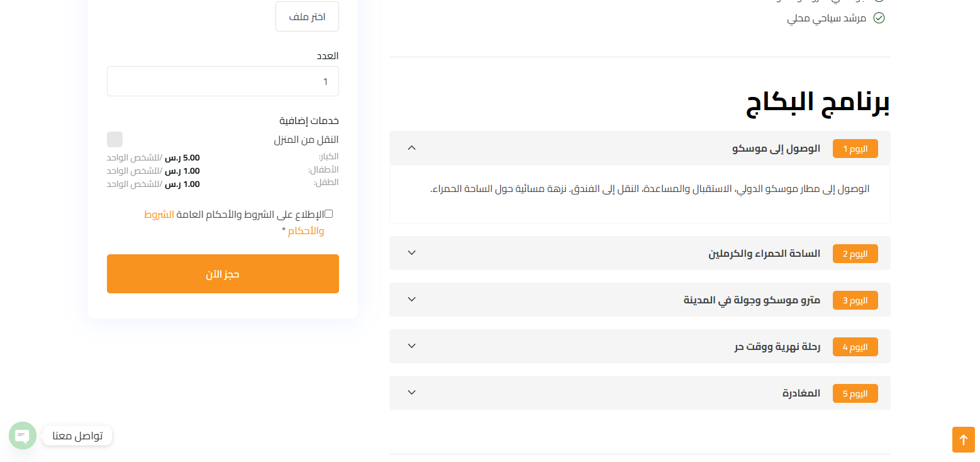This screenshot has height=462, width=980.
Task: Check the terms and conditions agreement box
Action: click(x=328, y=214)
